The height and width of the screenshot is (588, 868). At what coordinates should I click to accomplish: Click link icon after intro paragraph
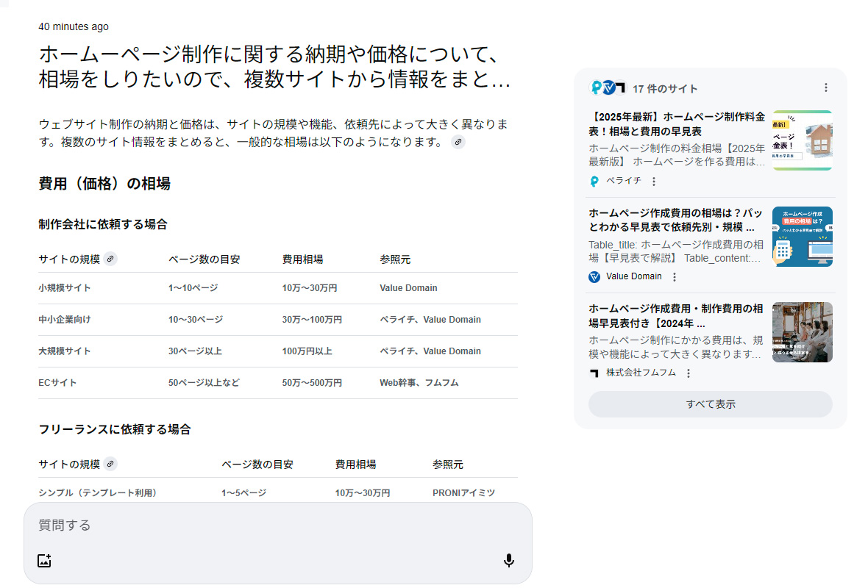coord(458,142)
